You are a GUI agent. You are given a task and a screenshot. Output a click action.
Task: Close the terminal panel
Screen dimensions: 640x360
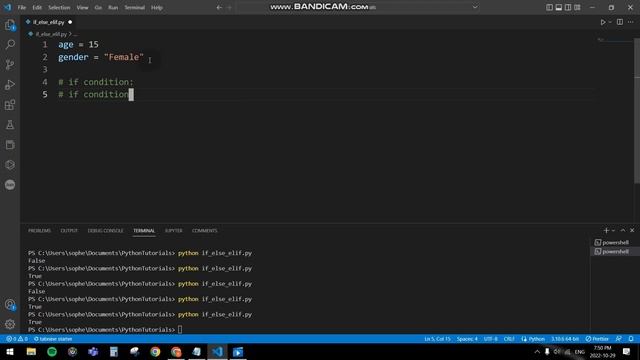pos(632,231)
